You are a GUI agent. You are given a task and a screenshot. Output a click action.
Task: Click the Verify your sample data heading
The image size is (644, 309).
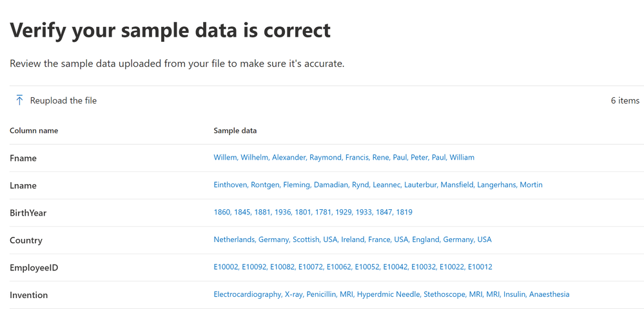click(170, 30)
